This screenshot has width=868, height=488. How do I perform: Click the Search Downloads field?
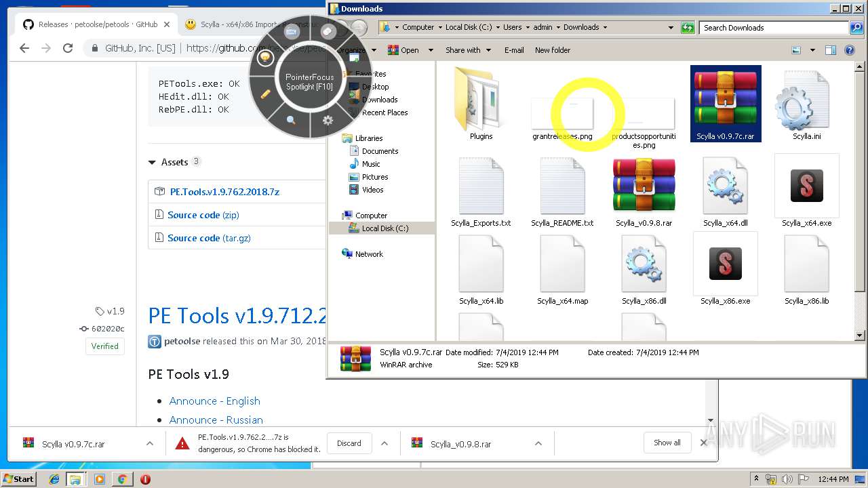[775, 28]
